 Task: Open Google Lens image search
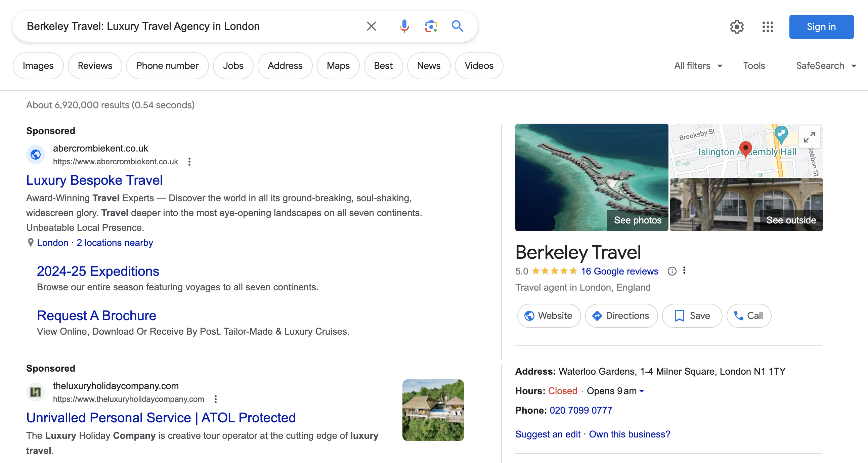coord(431,26)
